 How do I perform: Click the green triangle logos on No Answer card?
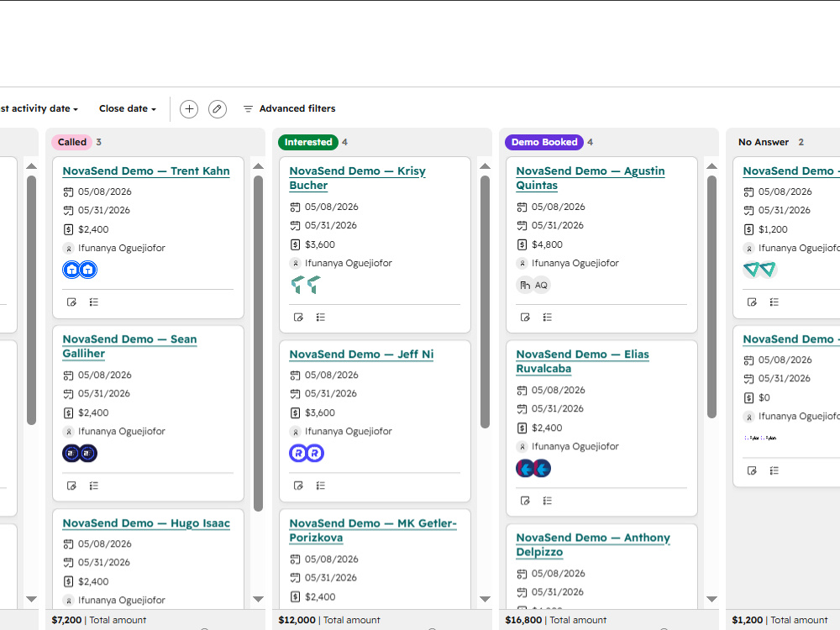pyautogui.click(x=759, y=269)
